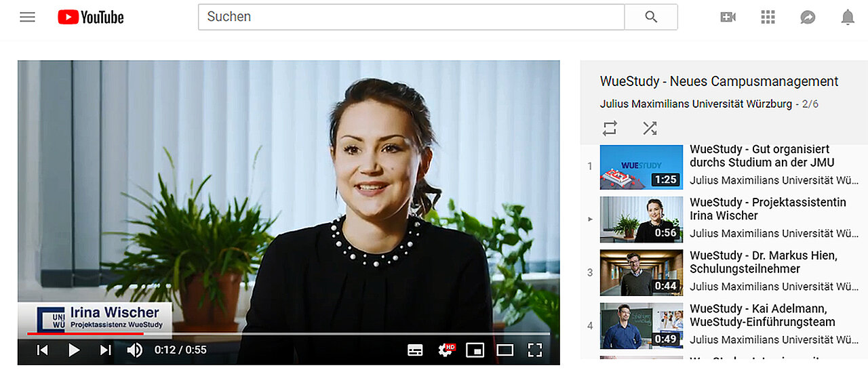
Task: Open the Julius Maximilians Universität Würzburg channel link
Action: [696, 104]
